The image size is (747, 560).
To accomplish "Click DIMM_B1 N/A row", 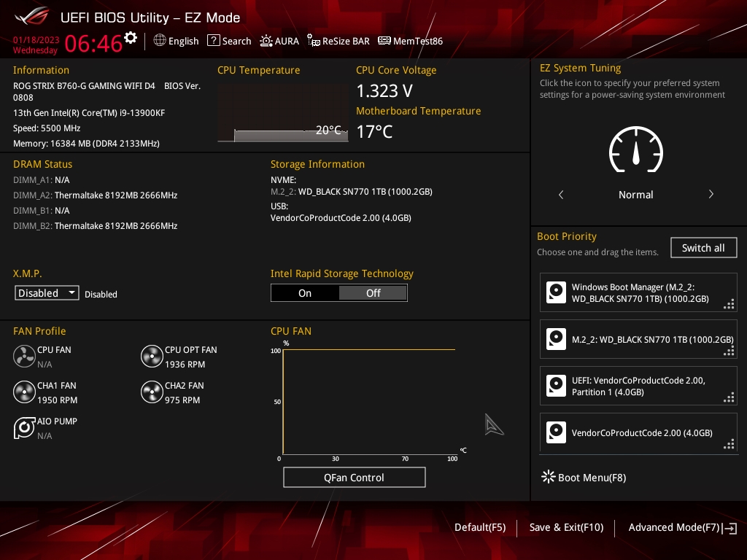I will tap(42, 211).
